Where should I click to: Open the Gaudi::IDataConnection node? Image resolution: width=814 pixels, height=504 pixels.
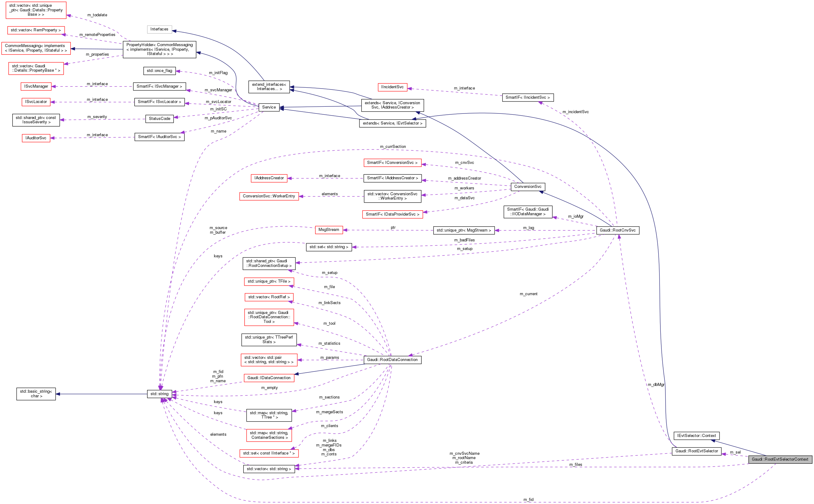(269, 378)
